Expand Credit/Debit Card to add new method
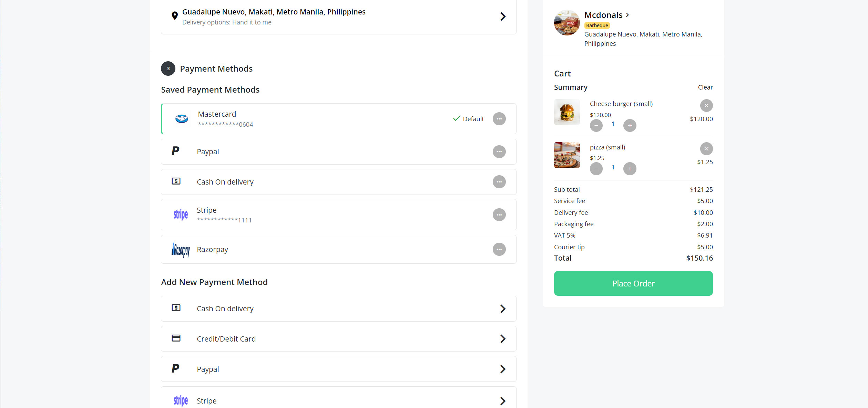Screen dimensions: 868x408 tap(338, 338)
